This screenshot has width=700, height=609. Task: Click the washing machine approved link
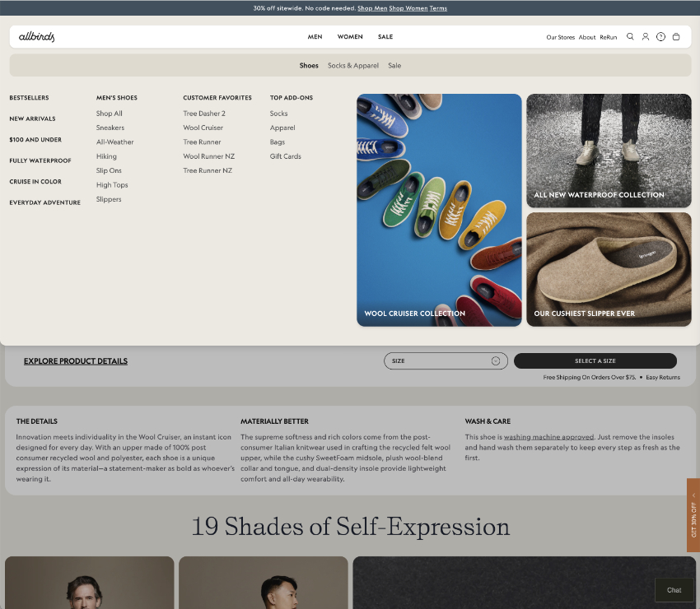click(548, 437)
